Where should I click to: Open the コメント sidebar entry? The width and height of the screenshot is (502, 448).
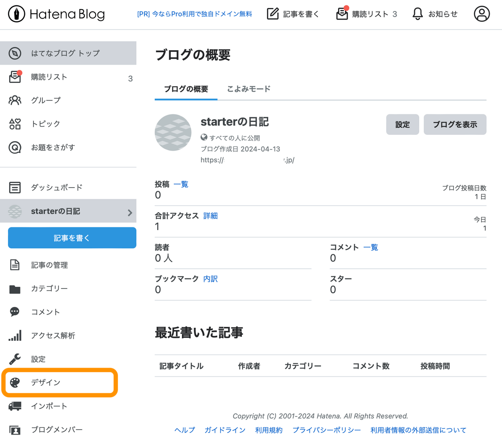tap(68, 312)
